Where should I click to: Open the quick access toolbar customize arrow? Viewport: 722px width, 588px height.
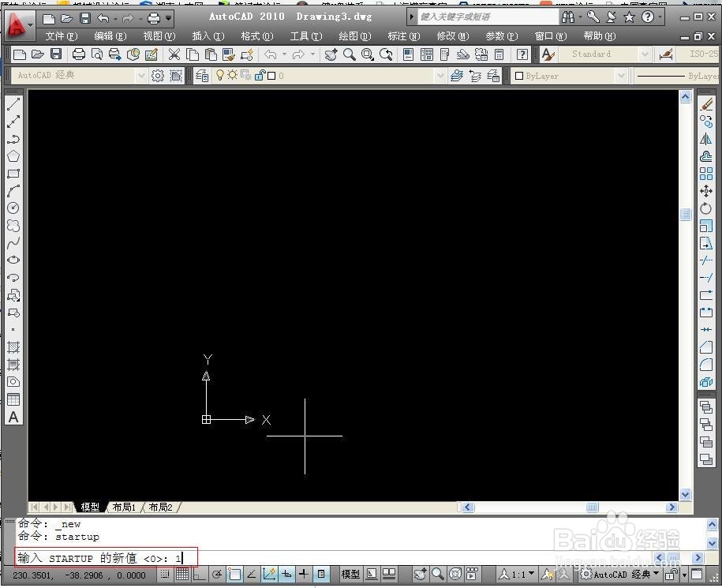pyautogui.click(x=169, y=18)
